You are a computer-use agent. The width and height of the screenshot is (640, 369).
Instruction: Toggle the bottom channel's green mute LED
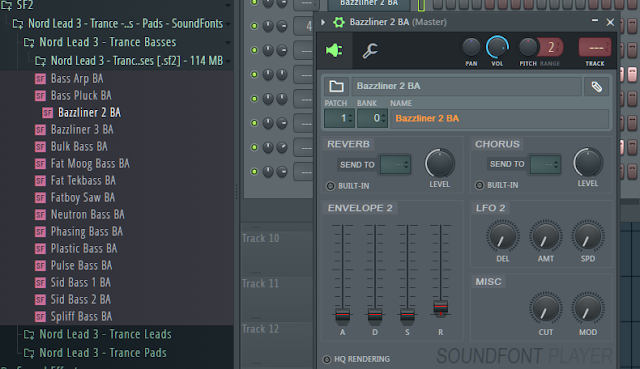coord(254,171)
